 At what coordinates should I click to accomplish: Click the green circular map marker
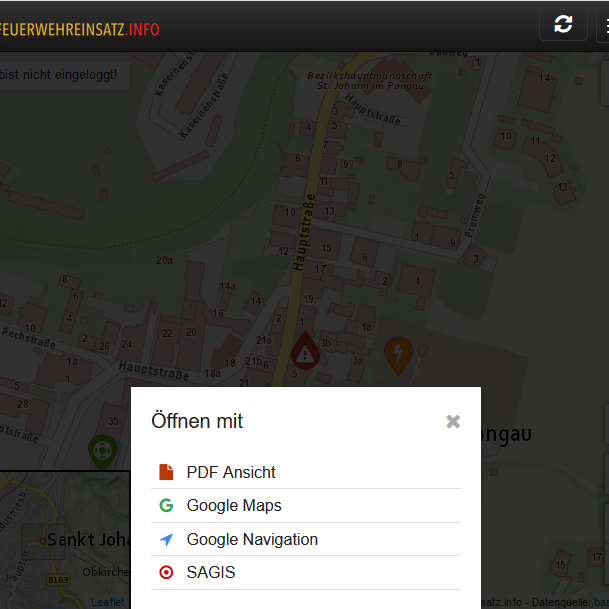pyautogui.click(x=101, y=450)
